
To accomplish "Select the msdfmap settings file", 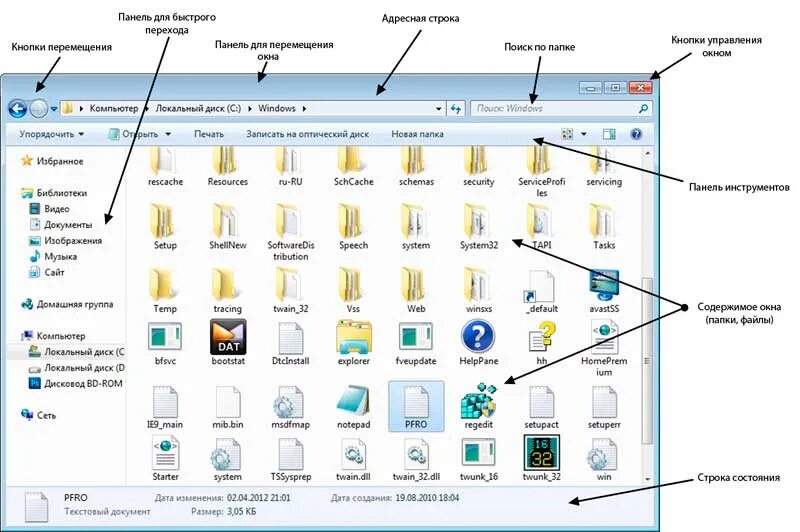I will [x=290, y=407].
